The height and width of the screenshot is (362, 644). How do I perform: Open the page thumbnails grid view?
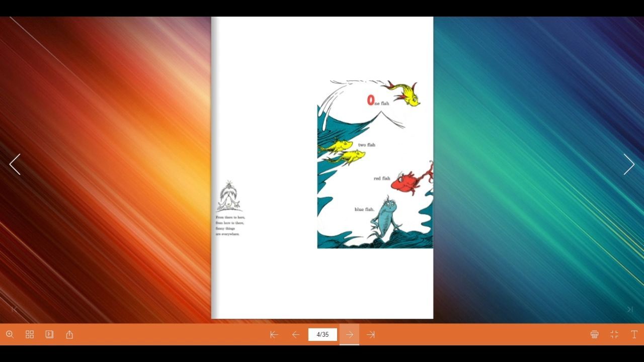click(x=30, y=334)
